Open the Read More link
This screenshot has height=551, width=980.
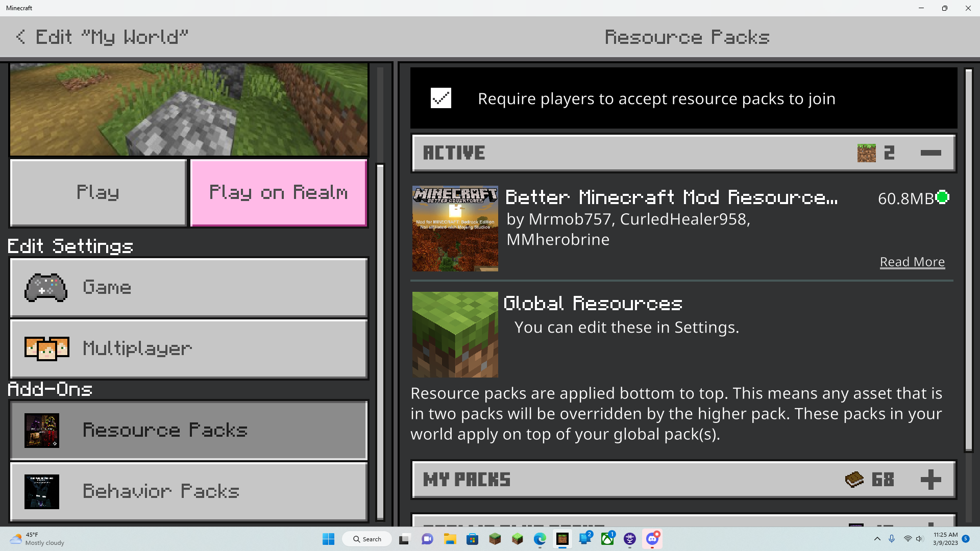click(912, 262)
